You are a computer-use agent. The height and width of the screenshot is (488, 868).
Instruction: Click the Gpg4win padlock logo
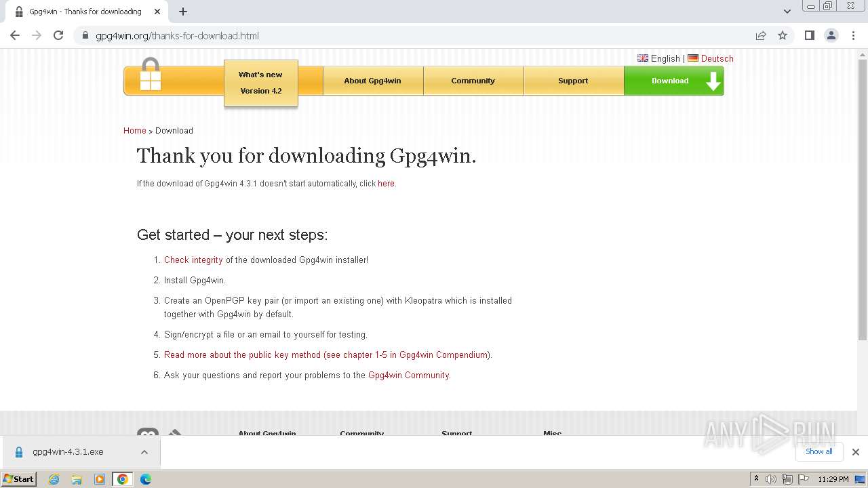point(151,75)
